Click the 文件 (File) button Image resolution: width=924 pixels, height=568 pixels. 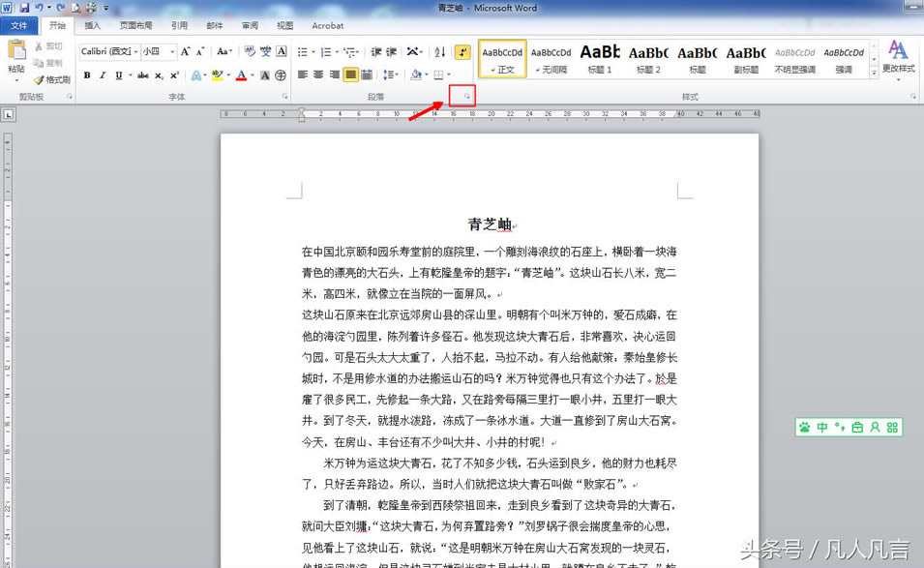tap(18, 26)
